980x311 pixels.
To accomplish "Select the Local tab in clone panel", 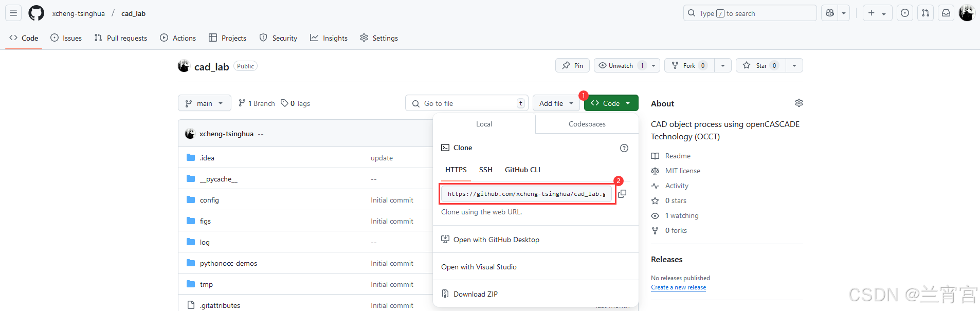I will click(484, 124).
